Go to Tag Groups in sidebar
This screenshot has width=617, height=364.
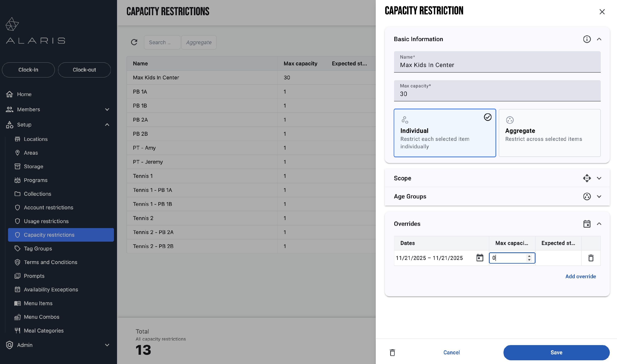click(38, 248)
